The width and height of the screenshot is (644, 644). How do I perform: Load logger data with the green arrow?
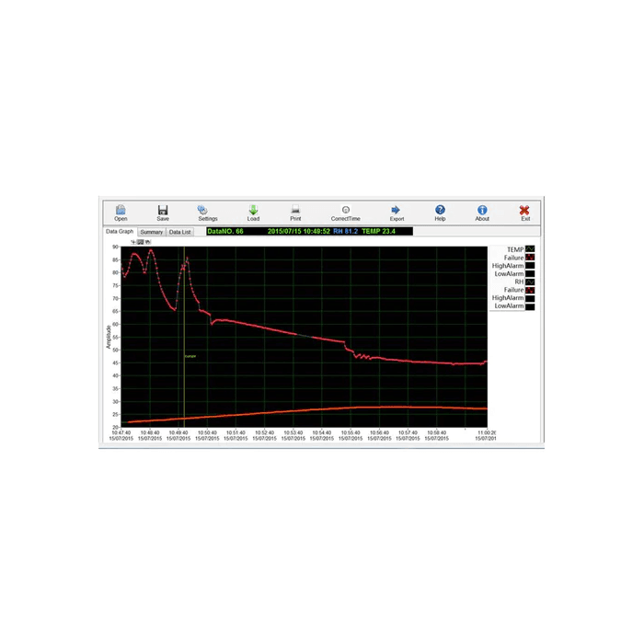pyautogui.click(x=253, y=211)
